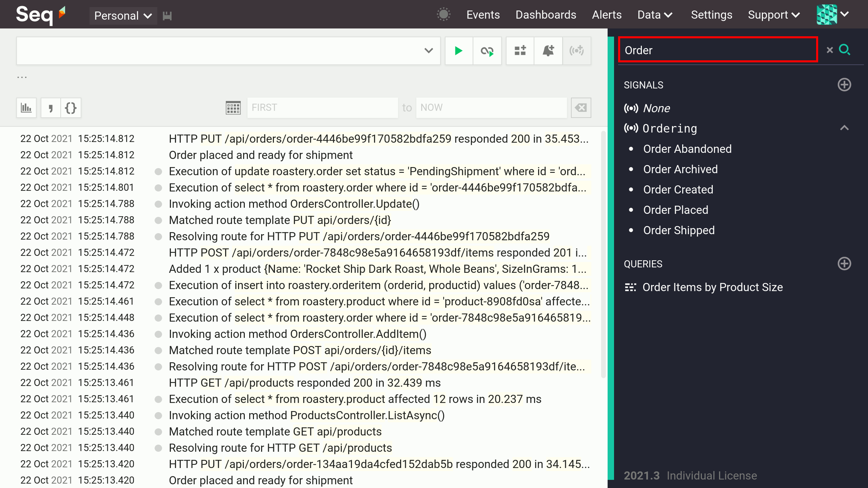Toggle the Order Placed signal
The height and width of the screenshot is (488, 868).
coord(676,210)
